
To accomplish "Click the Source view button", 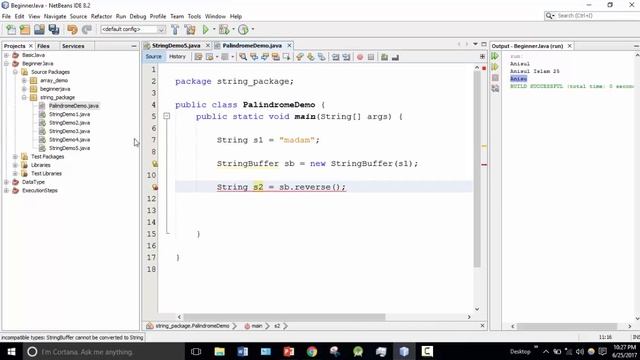I will (153, 57).
